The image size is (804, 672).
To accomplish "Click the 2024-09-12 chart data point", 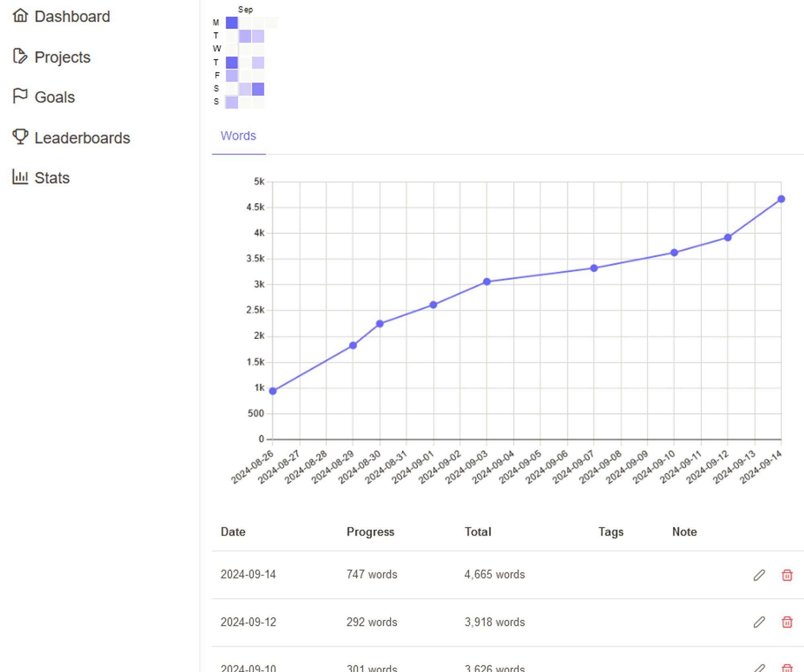I will [x=728, y=238].
